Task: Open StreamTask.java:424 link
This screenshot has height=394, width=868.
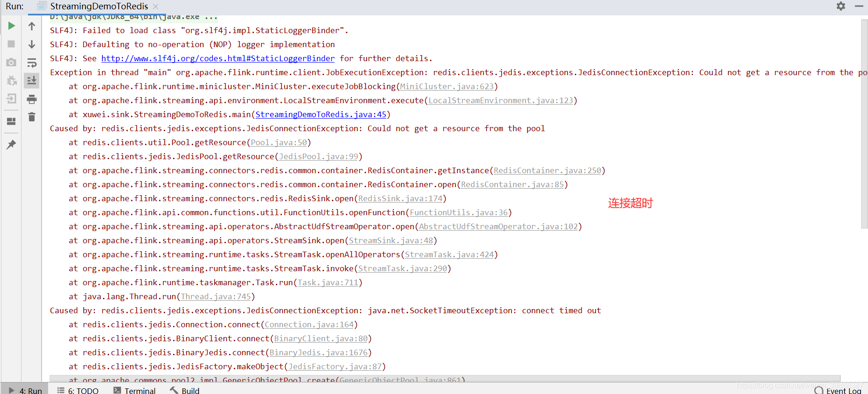Action: click(449, 254)
